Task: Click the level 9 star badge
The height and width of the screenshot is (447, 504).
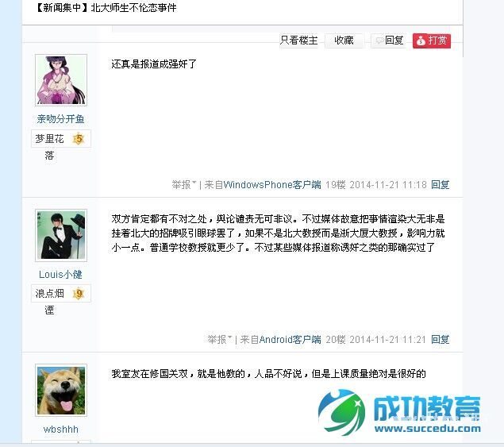Action: (x=78, y=294)
